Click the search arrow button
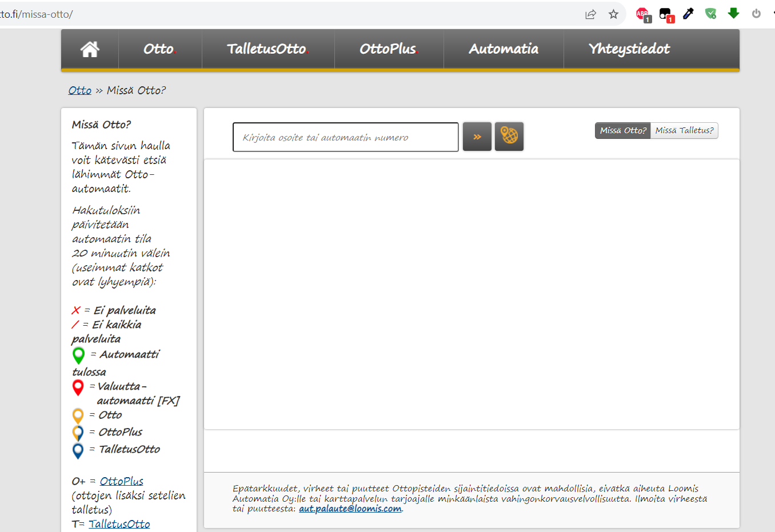 coord(477,136)
